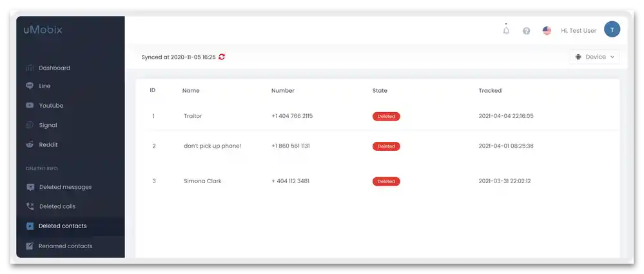Image resolution: width=644 pixels, height=274 pixels.
Task: Open Renamed contacts page
Action: click(x=66, y=246)
